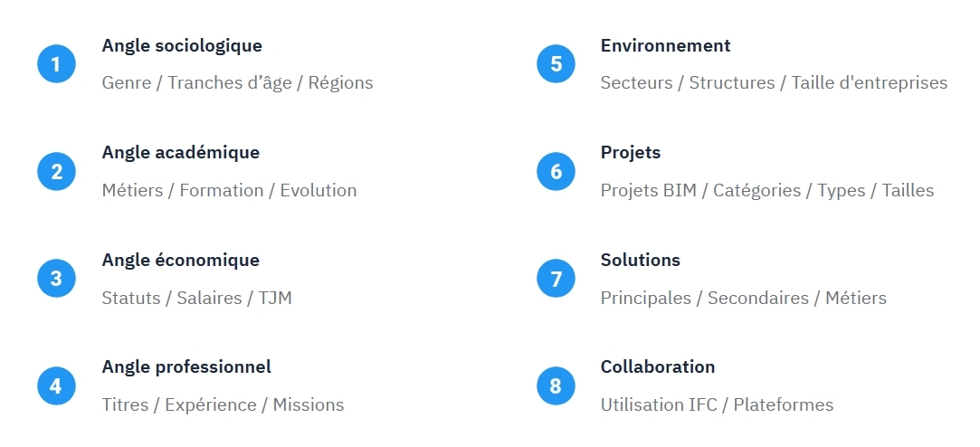Open the Angle académique heading

(x=181, y=152)
